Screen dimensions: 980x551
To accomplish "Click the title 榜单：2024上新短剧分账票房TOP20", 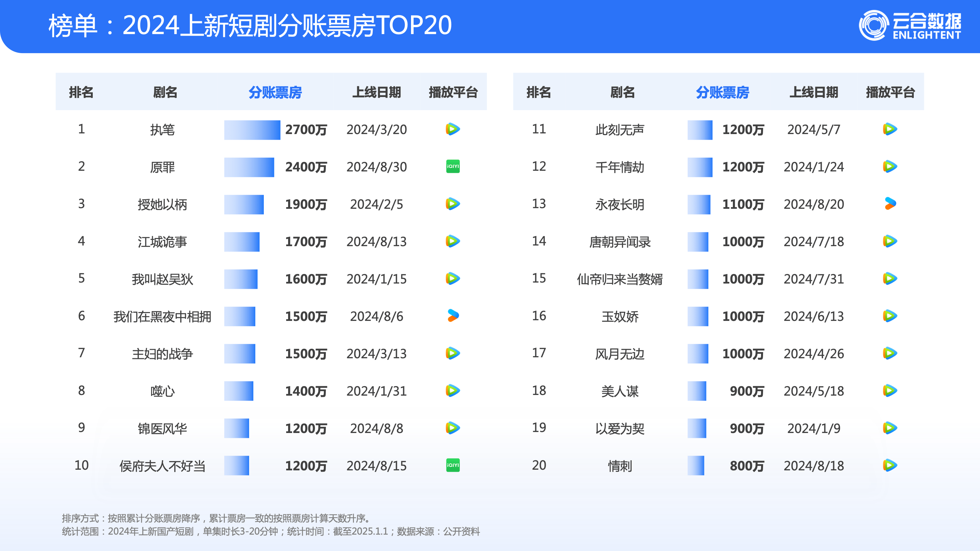I will click(250, 26).
